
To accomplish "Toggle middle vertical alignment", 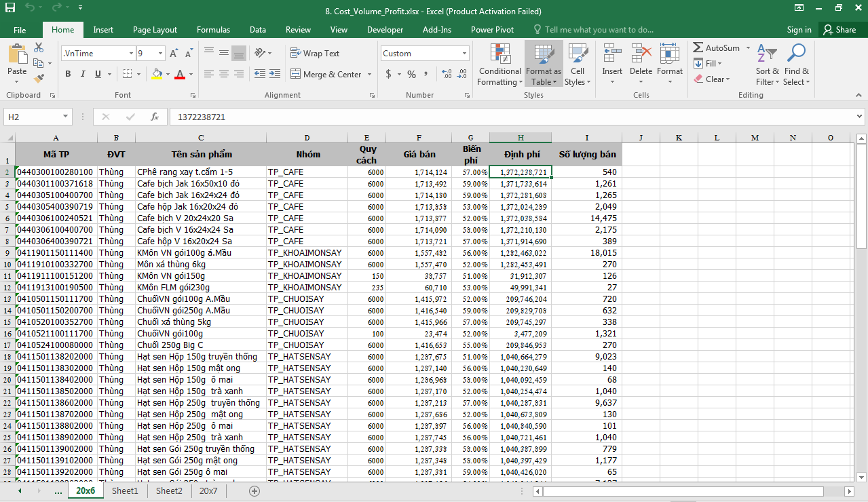I will point(224,54).
